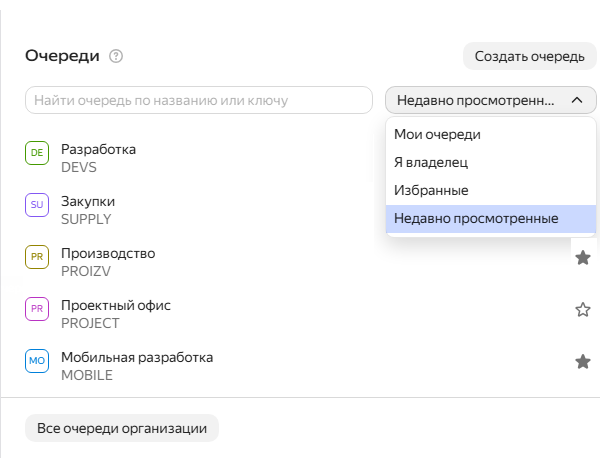Unstar the Мобильная разработка queue

(583, 362)
